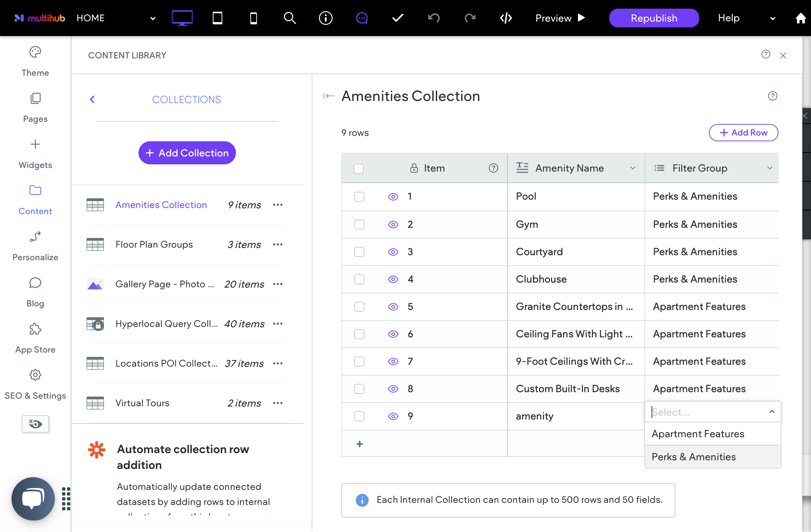
Task: Open SEO & Settings panel
Action: pos(35,385)
